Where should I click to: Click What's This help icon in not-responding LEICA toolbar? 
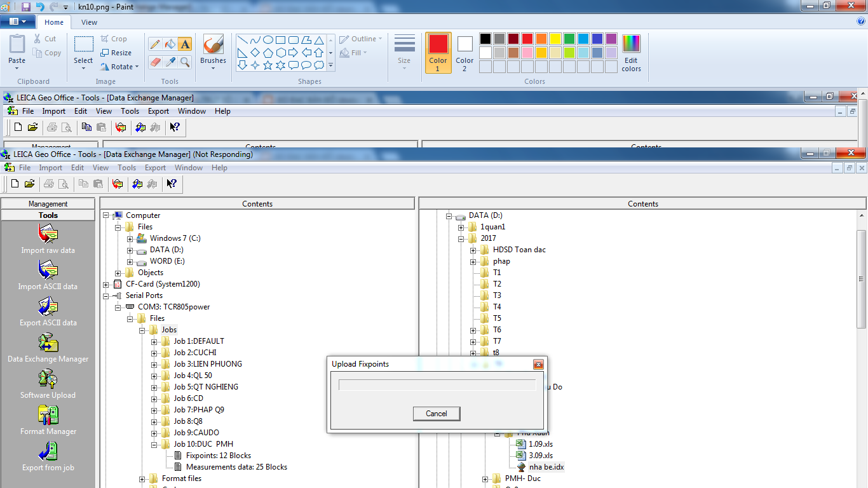172,184
